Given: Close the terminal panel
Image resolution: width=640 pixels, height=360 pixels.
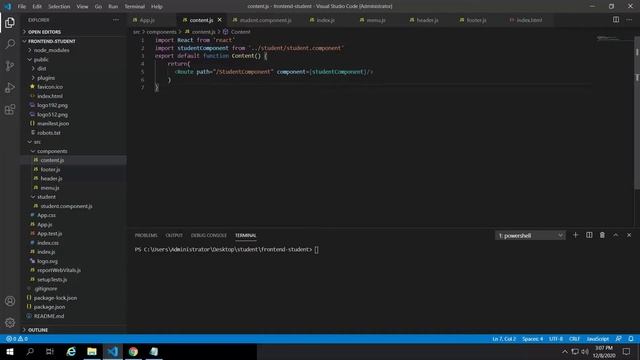Looking at the screenshot, I should click(x=629, y=235).
